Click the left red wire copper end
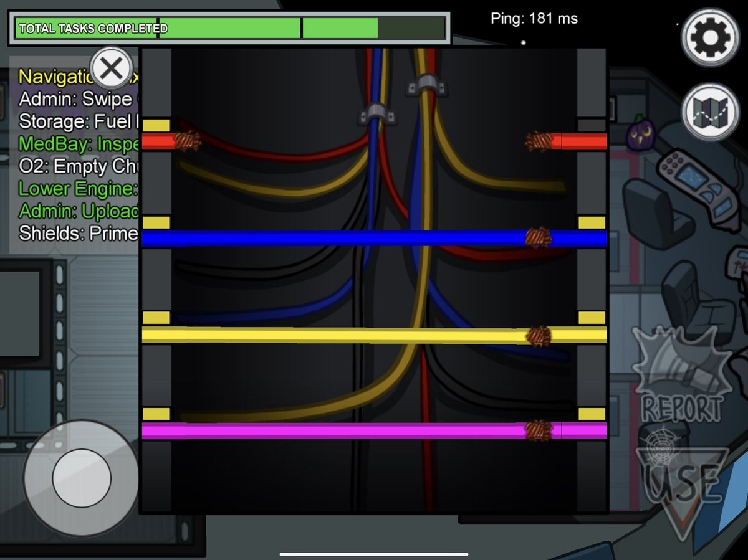Screen dimensions: 748x560 coord(187,141)
